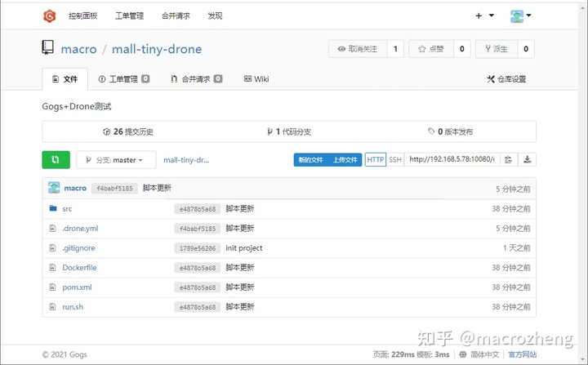Viewport: 588px width, 365px height.
Task: Star the repo with 点赞 button
Action: (431, 49)
